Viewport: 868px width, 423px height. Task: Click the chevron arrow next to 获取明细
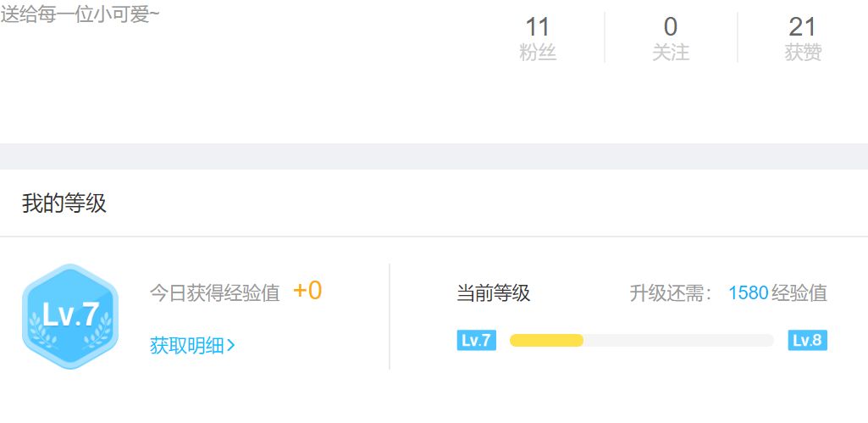click(231, 346)
